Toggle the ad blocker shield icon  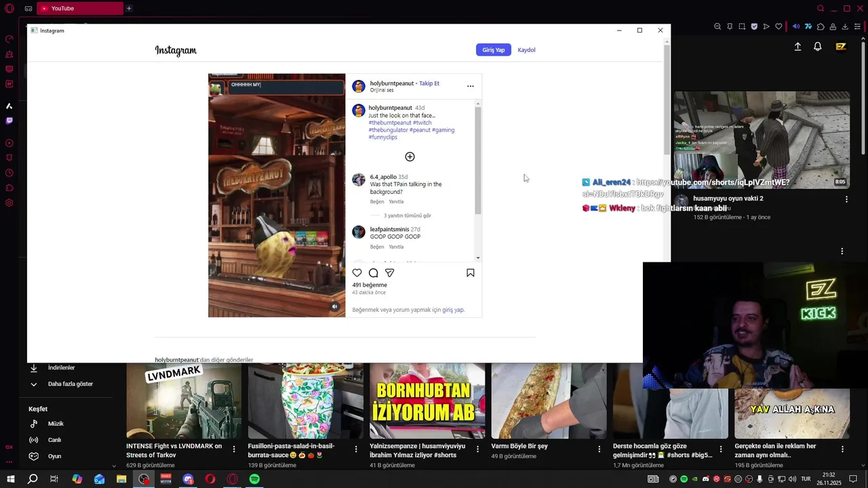(754, 26)
